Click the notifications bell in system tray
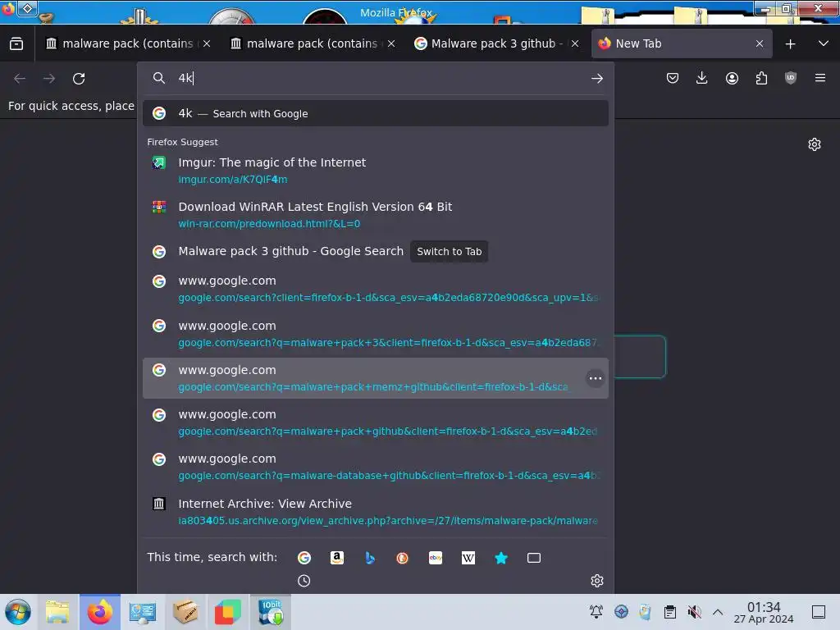 [x=596, y=611]
